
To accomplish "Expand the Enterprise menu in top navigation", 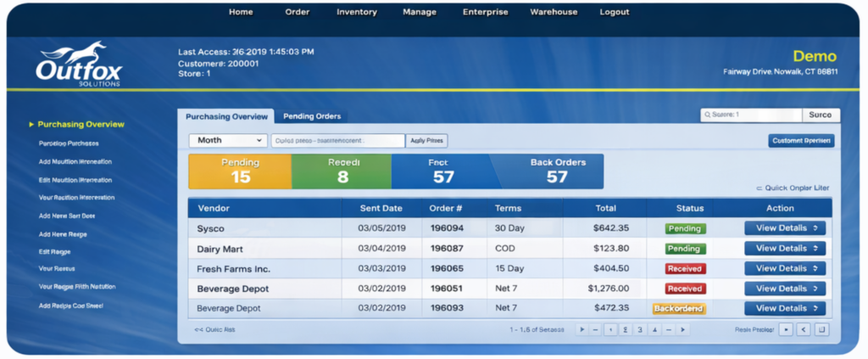I will point(485,12).
